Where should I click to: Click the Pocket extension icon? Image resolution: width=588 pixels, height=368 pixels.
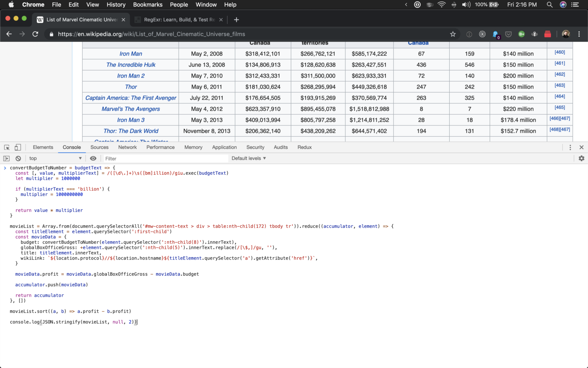point(508,34)
